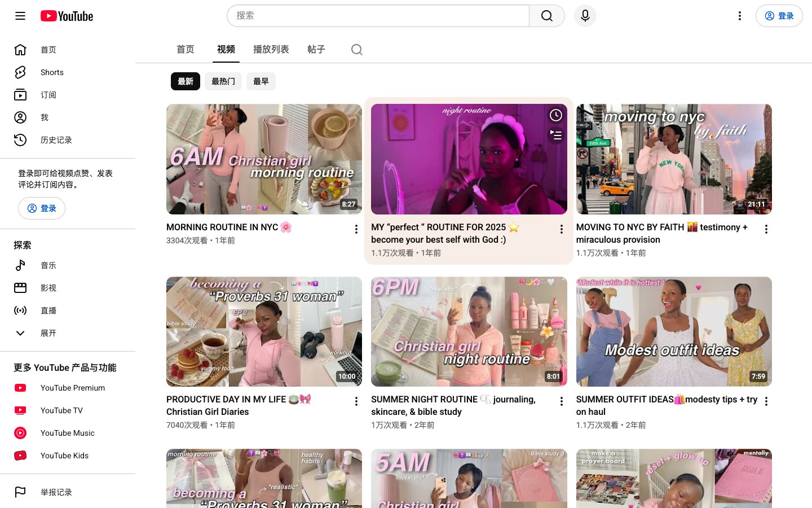Screen dimensions: 812x508
Task: Open more options for 'perfect ROUTINE FOR 2025'
Action: point(561,229)
